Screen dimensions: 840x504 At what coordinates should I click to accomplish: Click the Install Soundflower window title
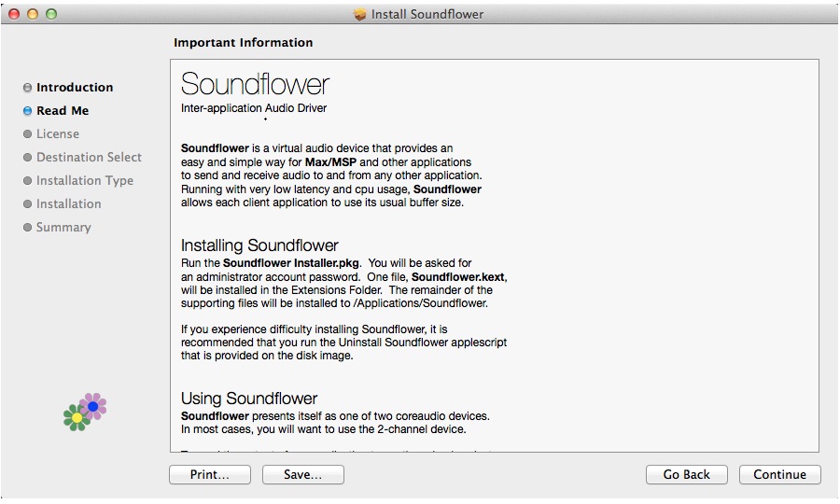tap(427, 14)
